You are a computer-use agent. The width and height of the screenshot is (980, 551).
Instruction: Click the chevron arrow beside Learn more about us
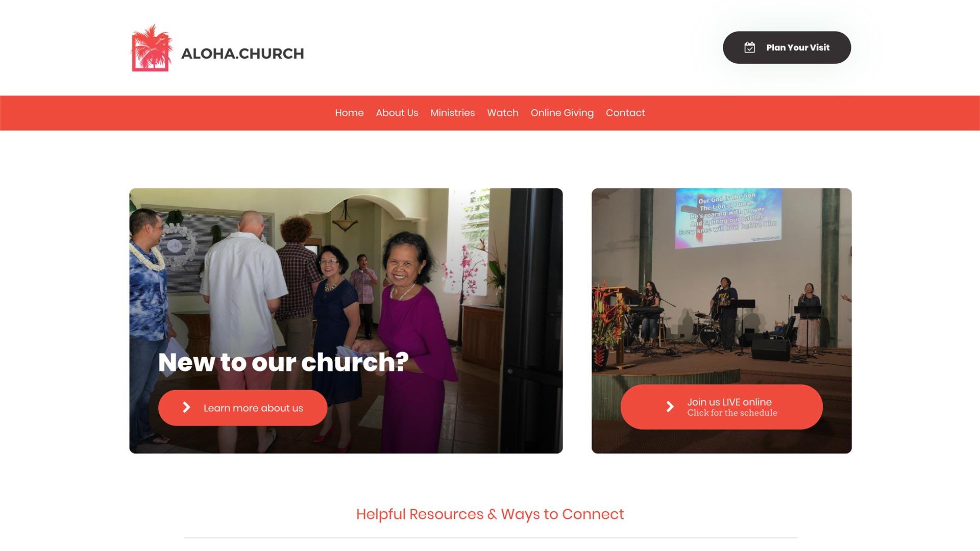point(186,407)
